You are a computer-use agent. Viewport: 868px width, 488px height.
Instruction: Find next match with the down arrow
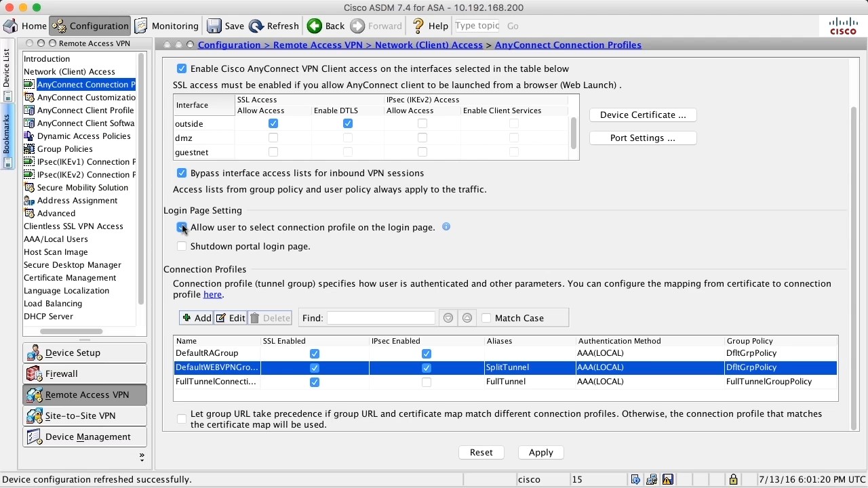tap(448, 318)
